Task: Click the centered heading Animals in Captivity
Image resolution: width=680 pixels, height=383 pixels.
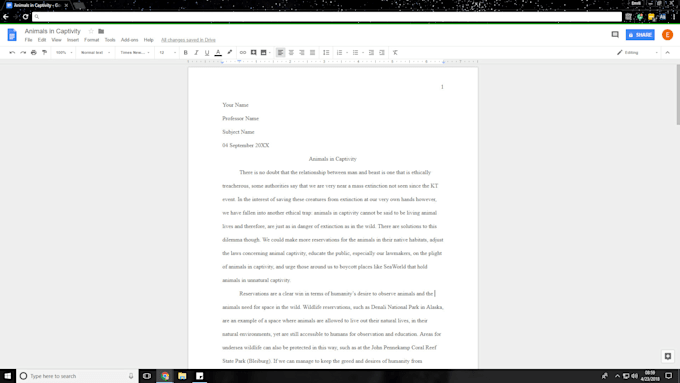Action: point(333,159)
